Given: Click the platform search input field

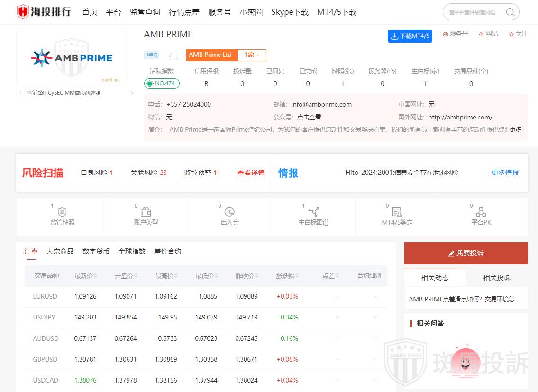Looking at the screenshot, I should tap(474, 12).
